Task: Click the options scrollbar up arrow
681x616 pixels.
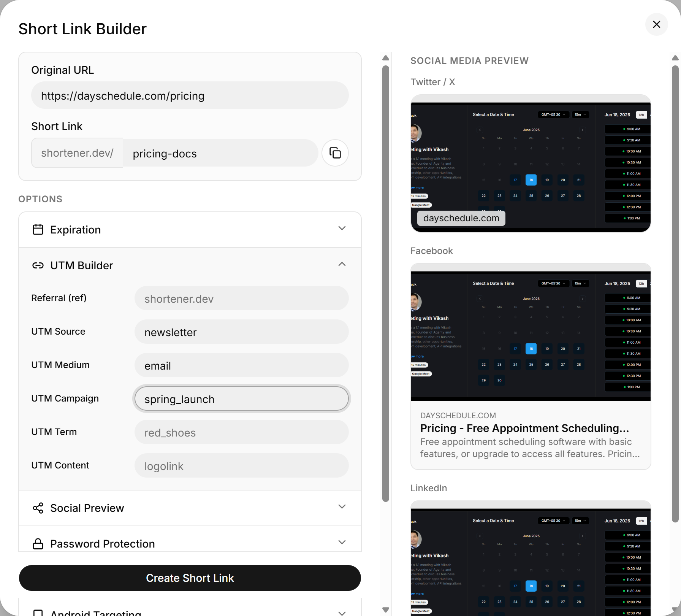Action: (x=386, y=58)
